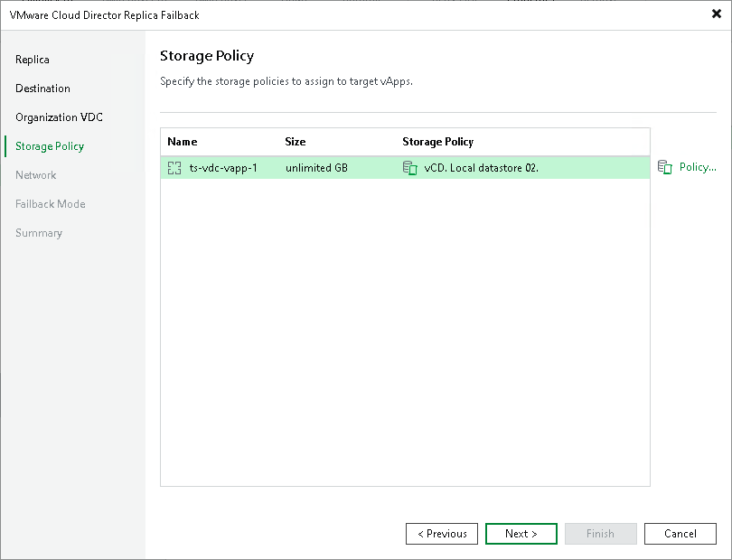This screenshot has width=732, height=560.
Task: Navigate to the Replica step
Action: (x=33, y=60)
